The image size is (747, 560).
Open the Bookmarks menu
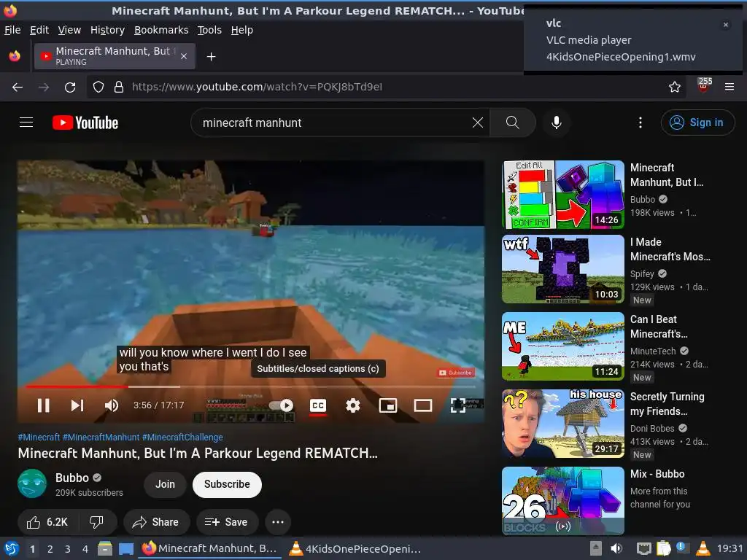pos(161,30)
